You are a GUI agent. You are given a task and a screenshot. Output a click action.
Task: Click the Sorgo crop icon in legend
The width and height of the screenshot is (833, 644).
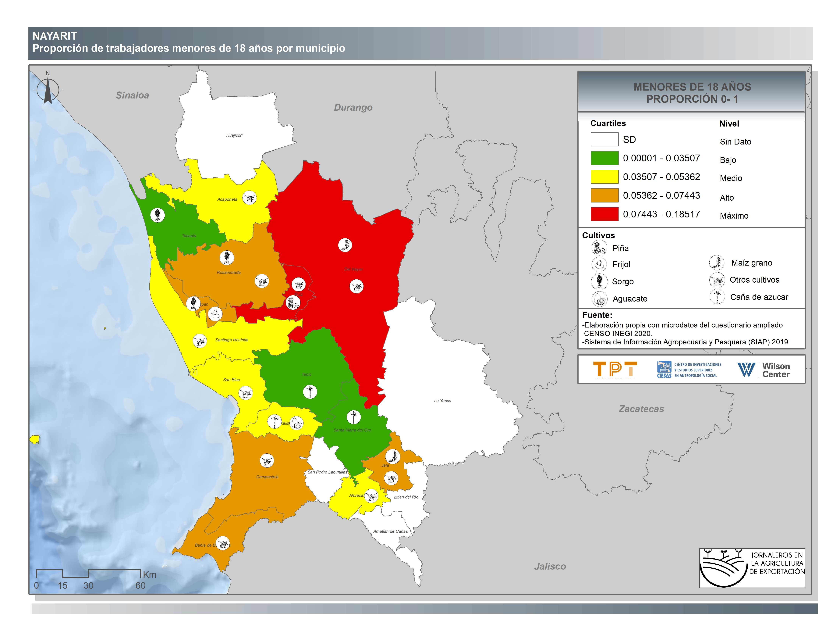click(x=599, y=281)
